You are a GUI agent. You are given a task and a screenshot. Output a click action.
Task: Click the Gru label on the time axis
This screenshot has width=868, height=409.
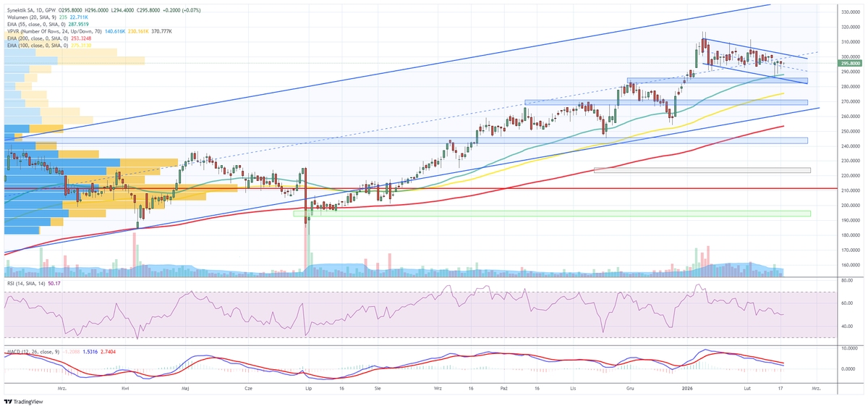coord(630,388)
